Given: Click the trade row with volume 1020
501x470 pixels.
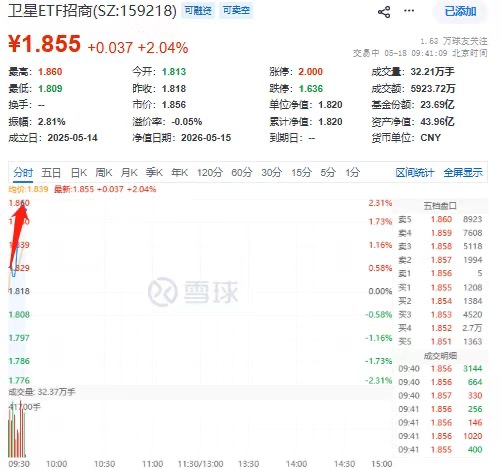Looking at the screenshot, I should [x=440, y=436].
